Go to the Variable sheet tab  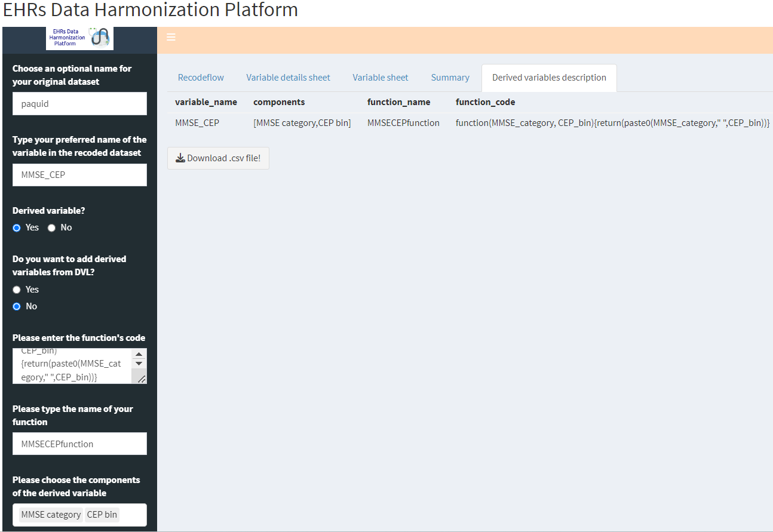(381, 78)
